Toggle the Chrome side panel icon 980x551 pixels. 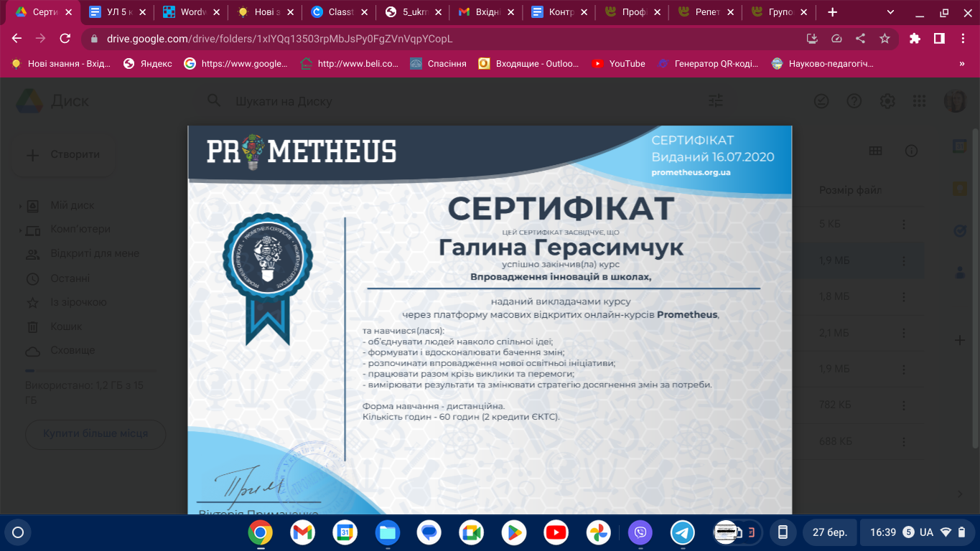[x=938, y=39]
